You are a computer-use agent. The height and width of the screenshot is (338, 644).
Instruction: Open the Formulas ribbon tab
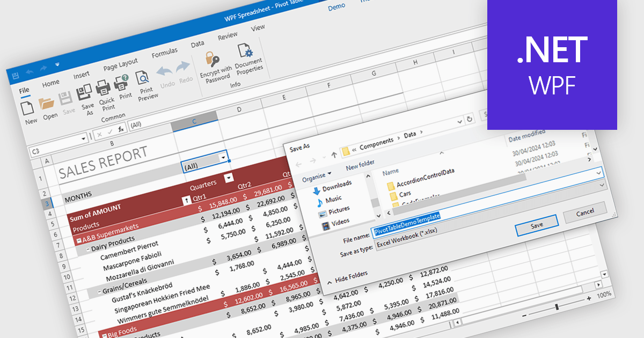(164, 53)
